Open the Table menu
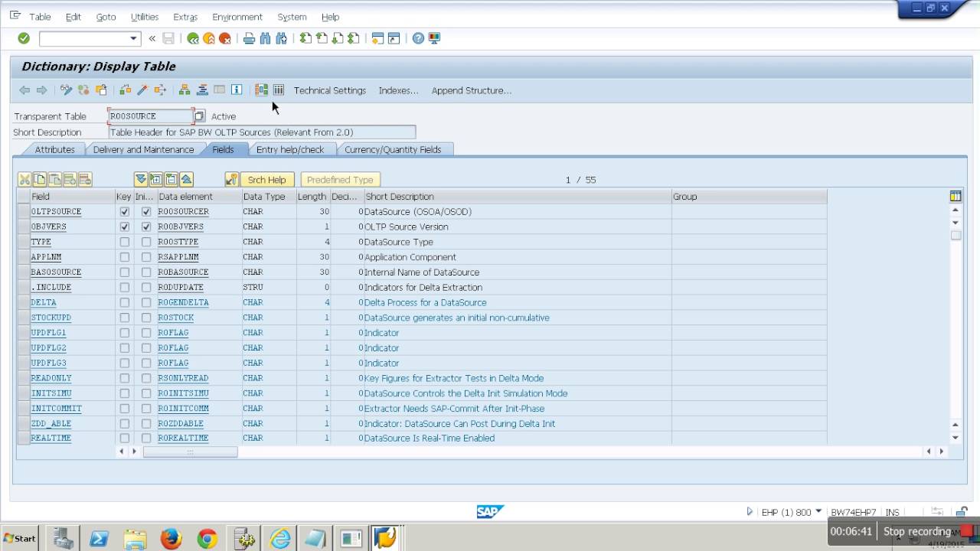The height and width of the screenshot is (551, 980). point(40,17)
